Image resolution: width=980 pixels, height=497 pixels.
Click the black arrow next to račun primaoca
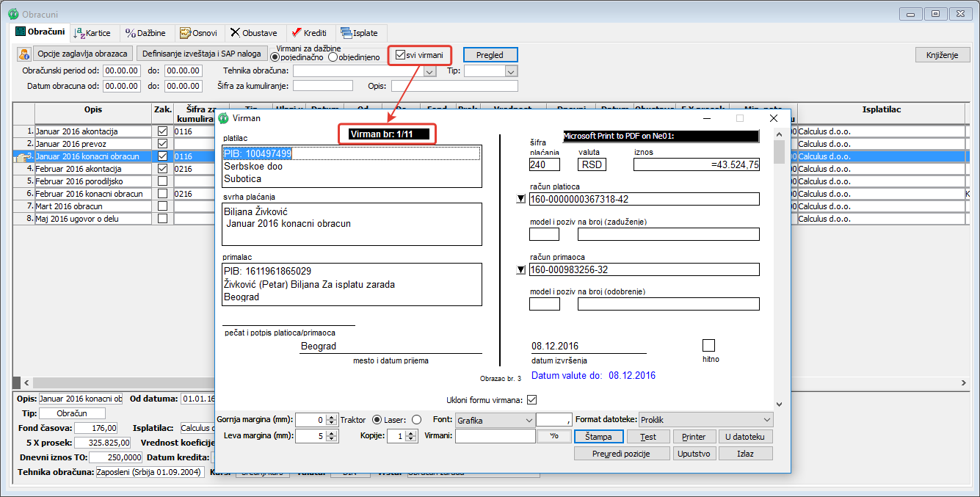tap(522, 270)
